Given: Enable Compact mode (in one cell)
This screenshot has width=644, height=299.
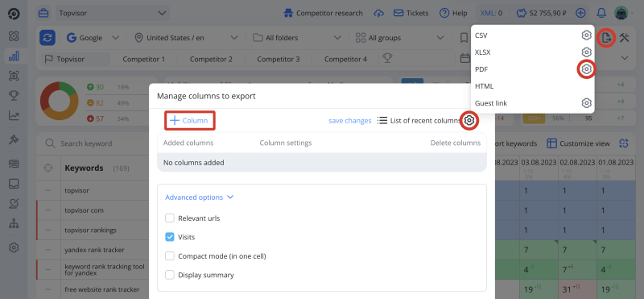Looking at the screenshot, I should (x=170, y=256).
